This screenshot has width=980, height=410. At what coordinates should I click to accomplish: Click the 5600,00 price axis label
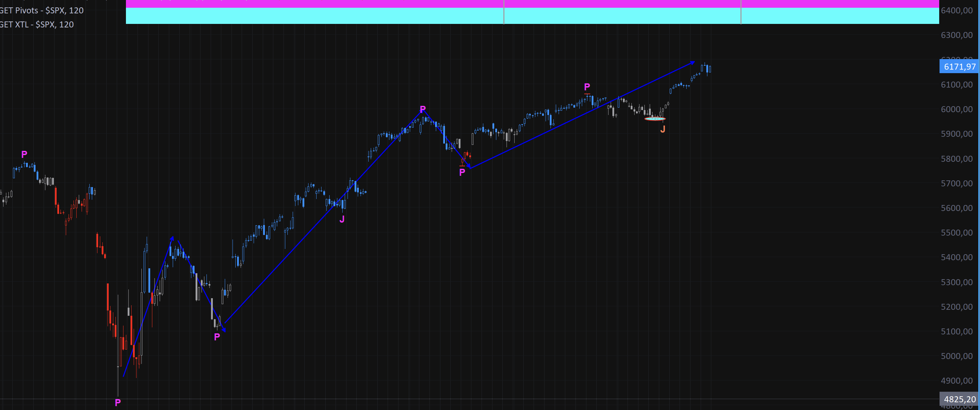click(956, 208)
